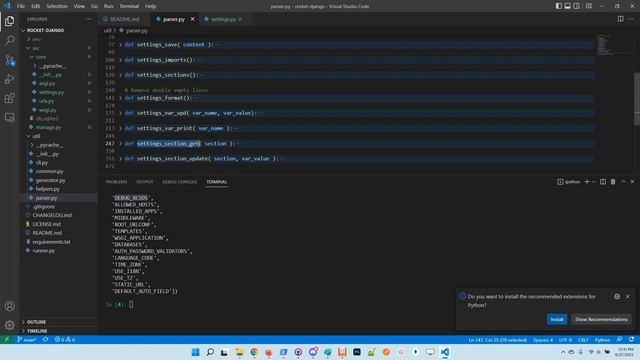This screenshot has width=640, height=360.
Task: Open notification settings gear icon
Action: point(617,297)
